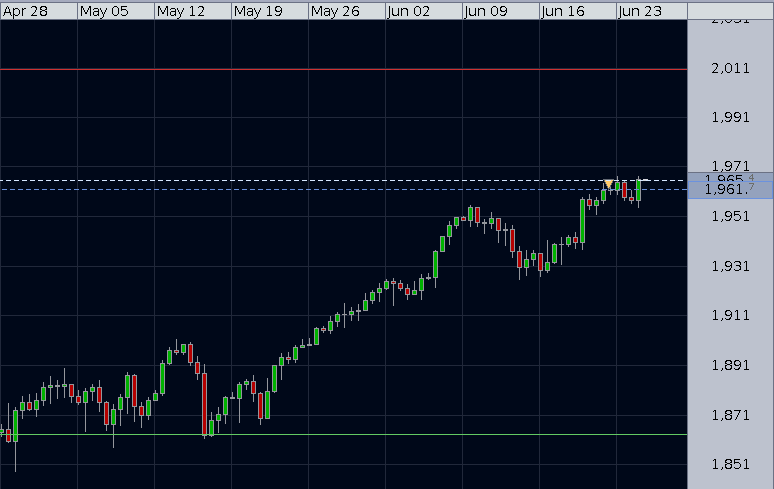The image size is (774, 489).
Task: Click the 2,011 price axis label
Action: tap(730, 68)
